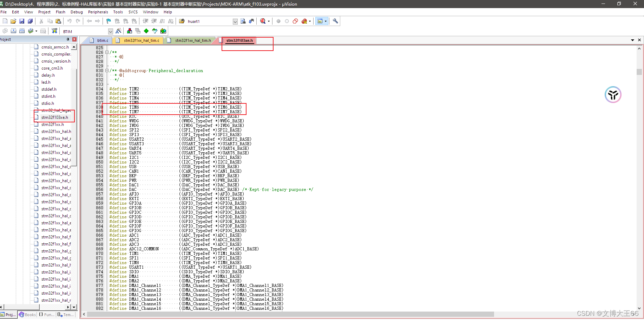
Task: Paste from the clipboard icon
Action: pos(58,21)
